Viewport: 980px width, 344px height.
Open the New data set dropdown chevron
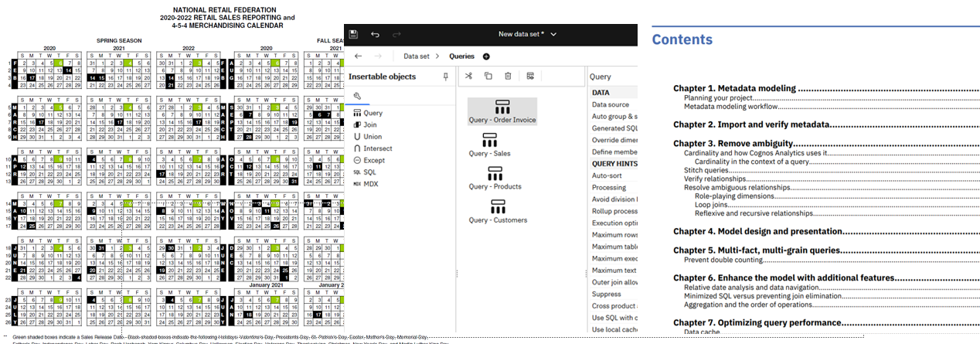553,34
